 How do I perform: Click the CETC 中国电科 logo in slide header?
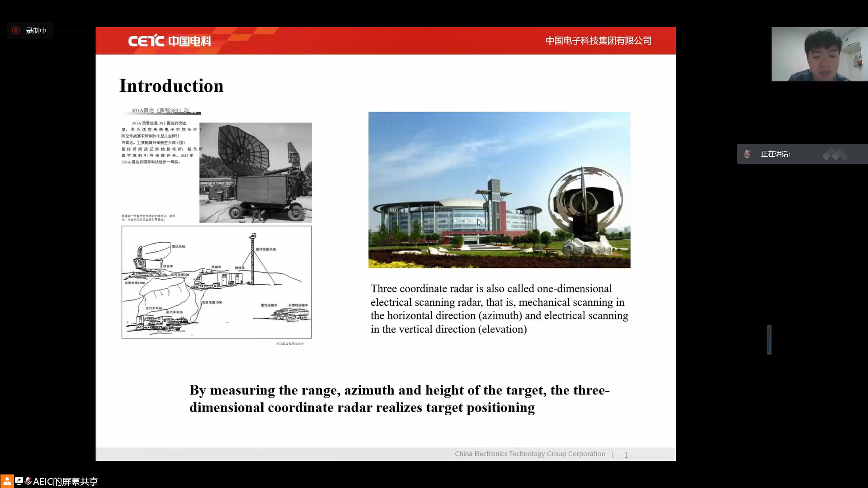coord(170,41)
